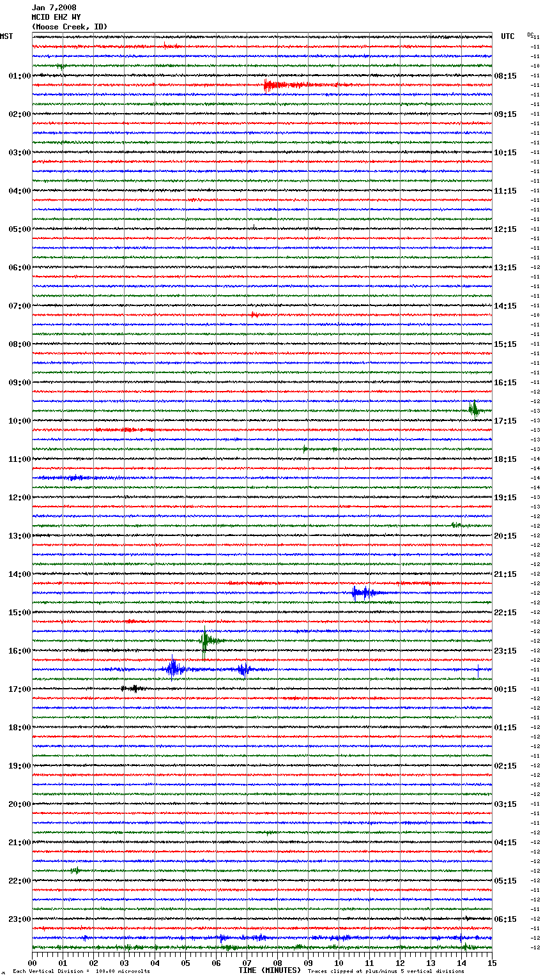
Task: Click the '09:15' UTC time label
Action: 505,114
